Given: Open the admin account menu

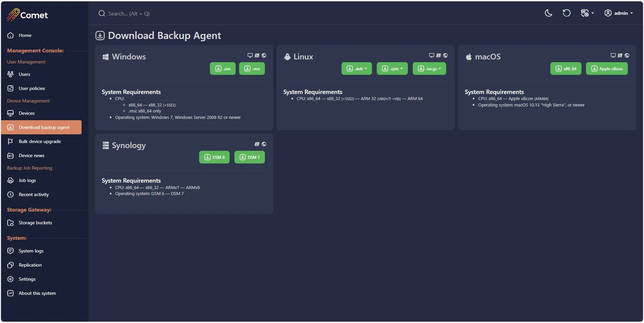Looking at the screenshot, I should (x=619, y=13).
